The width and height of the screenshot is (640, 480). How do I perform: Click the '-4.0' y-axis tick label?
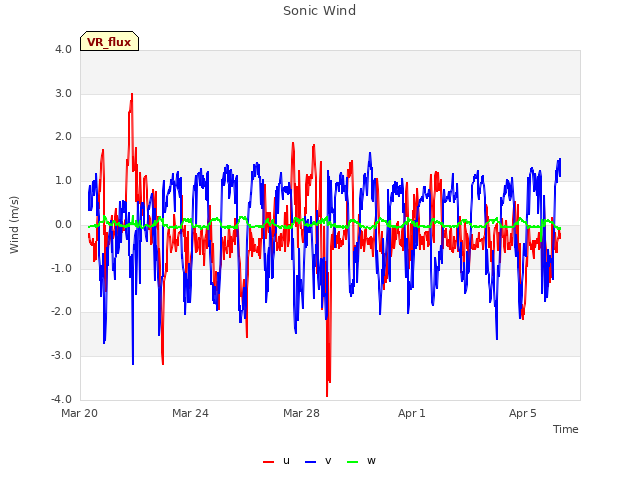(x=61, y=399)
